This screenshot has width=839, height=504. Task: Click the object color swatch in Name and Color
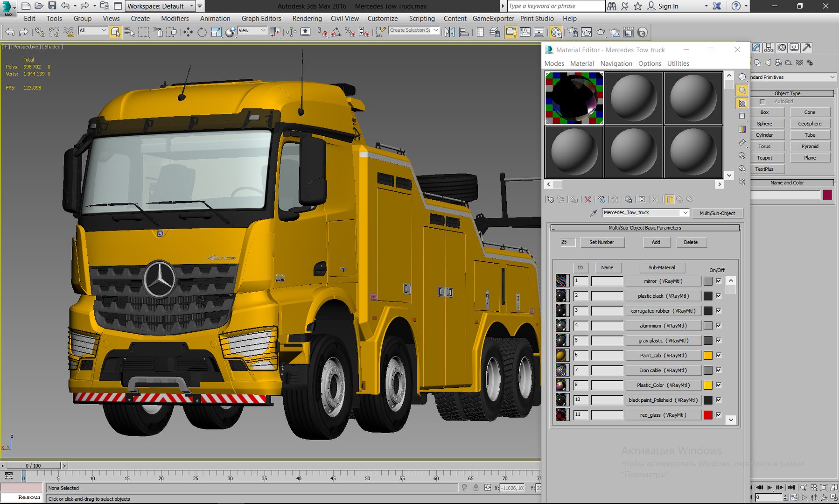tap(827, 195)
